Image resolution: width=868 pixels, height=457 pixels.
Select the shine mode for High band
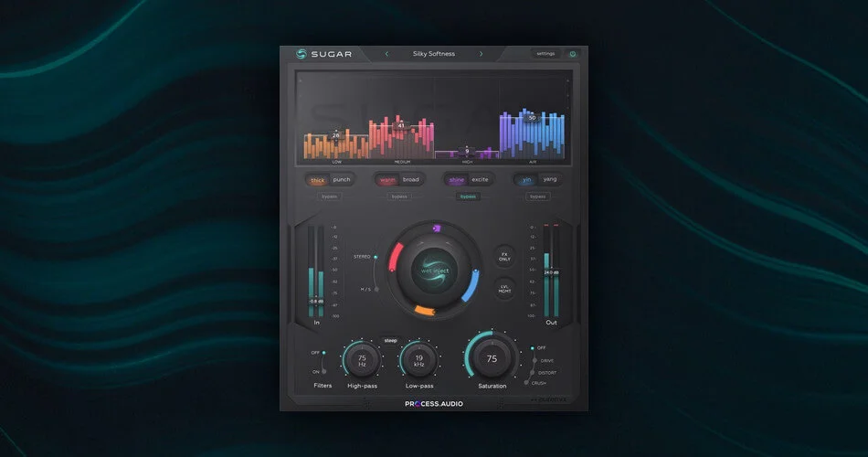coord(457,180)
